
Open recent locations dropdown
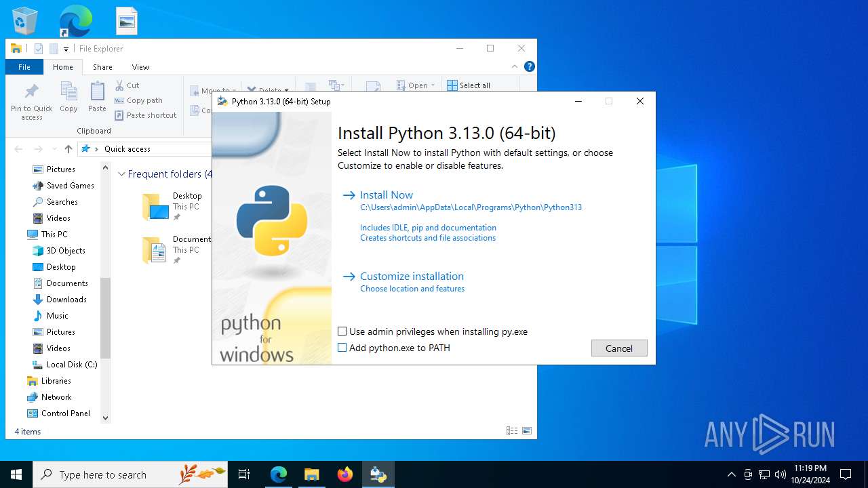pos(54,149)
